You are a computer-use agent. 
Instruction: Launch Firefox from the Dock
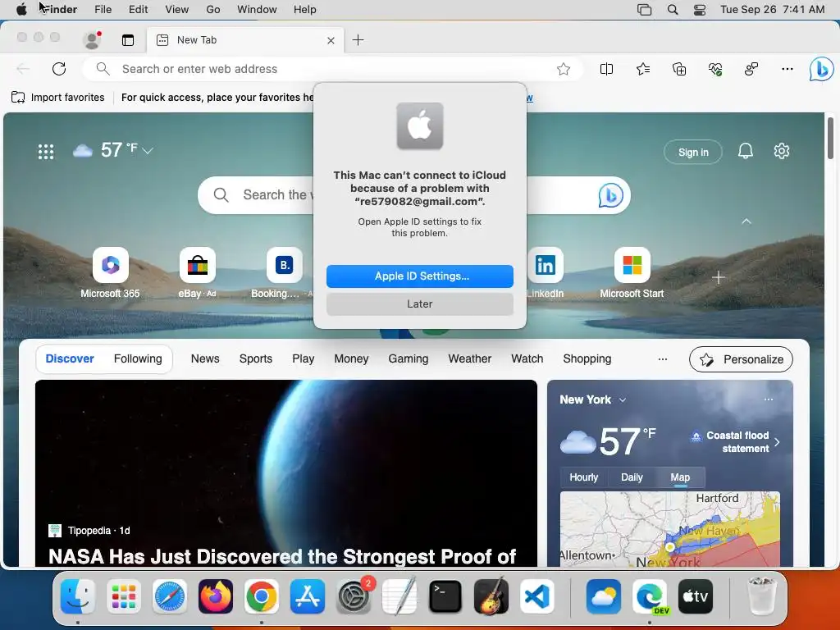pyautogui.click(x=216, y=596)
